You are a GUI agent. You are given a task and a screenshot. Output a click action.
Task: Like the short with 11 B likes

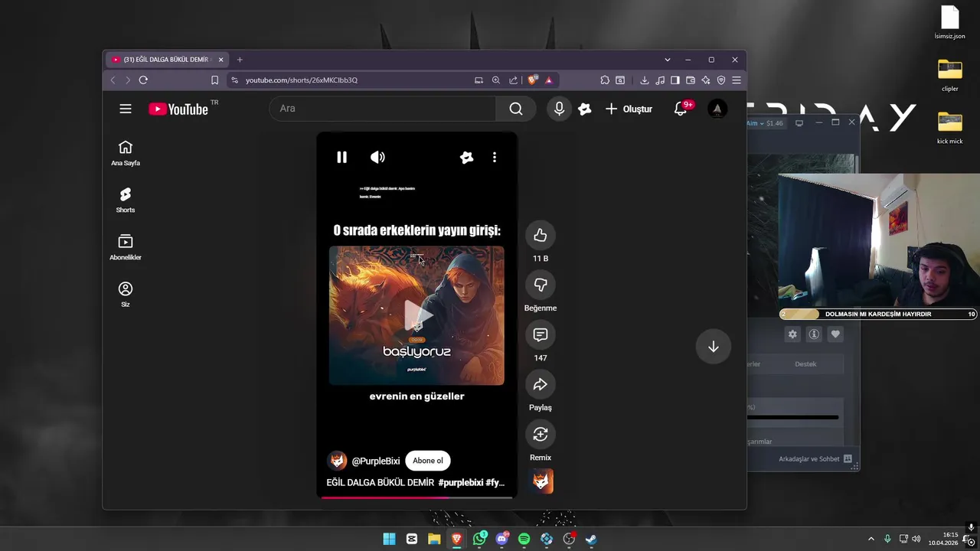pyautogui.click(x=541, y=235)
